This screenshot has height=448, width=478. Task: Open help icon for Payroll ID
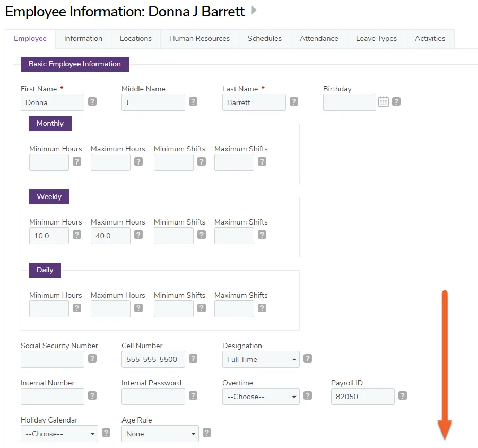tap(403, 395)
